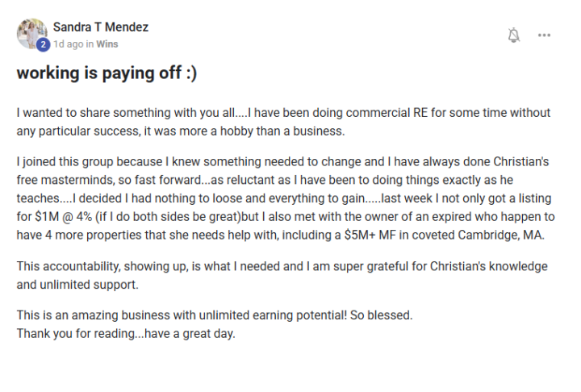
Task: Click Sandra T Mendez's profile avatar
Action: tap(31, 33)
